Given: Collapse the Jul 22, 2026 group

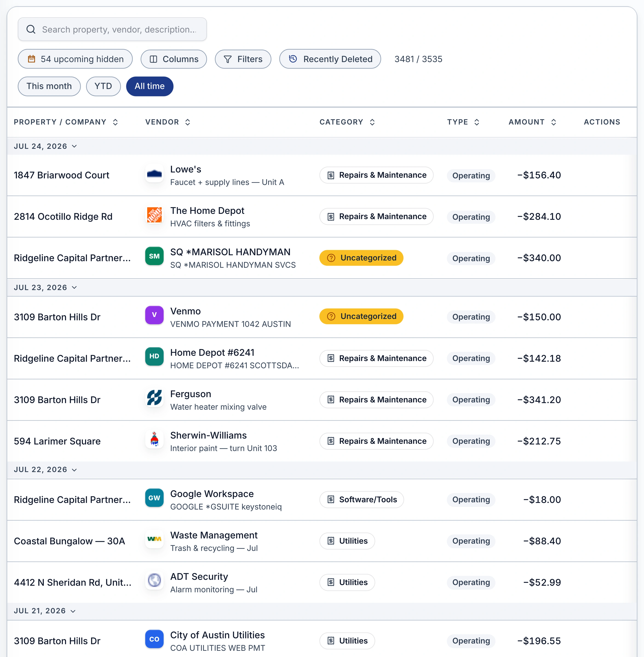Looking at the screenshot, I should coord(46,470).
